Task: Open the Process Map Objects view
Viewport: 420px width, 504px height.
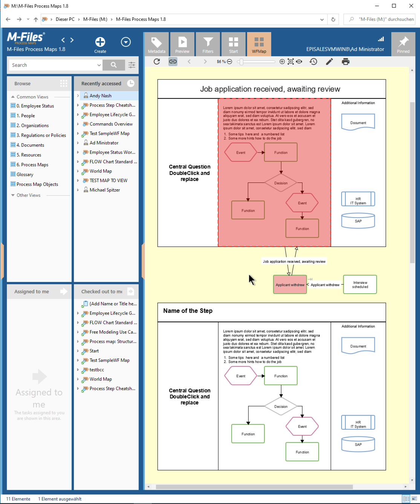Action: pyautogui.click(x=37, y=184)
